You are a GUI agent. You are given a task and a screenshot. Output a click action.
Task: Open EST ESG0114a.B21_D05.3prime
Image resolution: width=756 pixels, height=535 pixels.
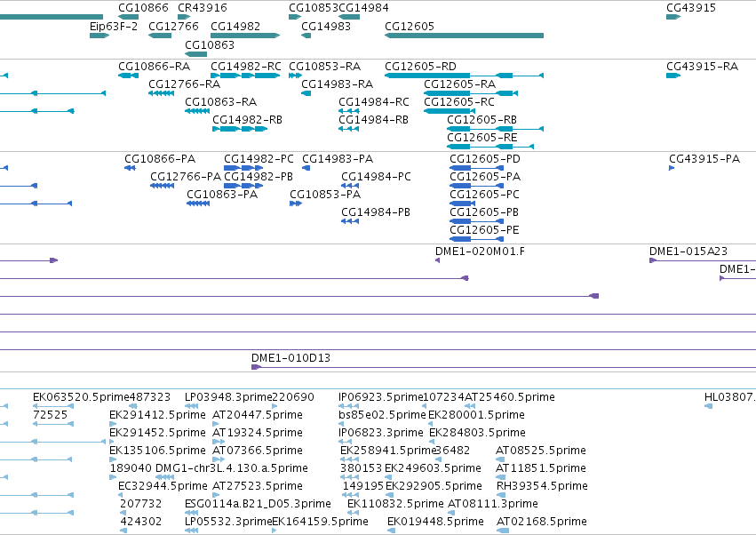tap(258, 504)
